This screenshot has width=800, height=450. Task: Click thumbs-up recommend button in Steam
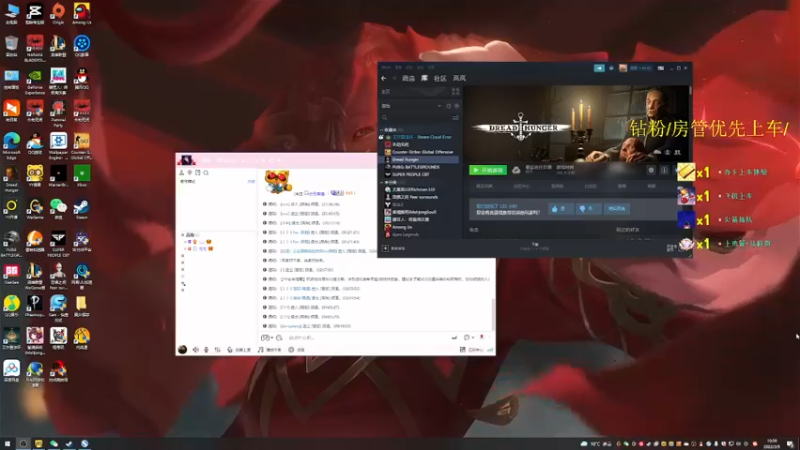pyautogui.click(x=560, y=209)
